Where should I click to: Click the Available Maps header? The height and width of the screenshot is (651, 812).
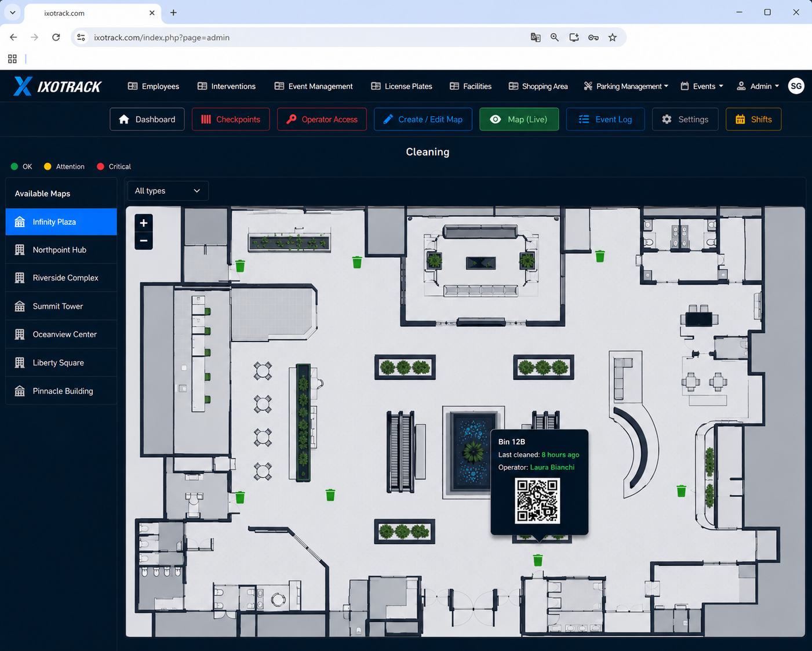tap(42, 194)
